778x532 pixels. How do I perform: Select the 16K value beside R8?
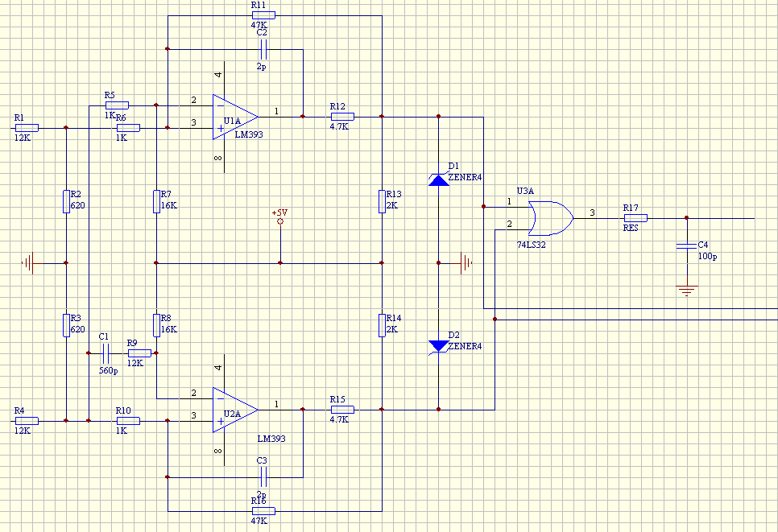[168, 329]
